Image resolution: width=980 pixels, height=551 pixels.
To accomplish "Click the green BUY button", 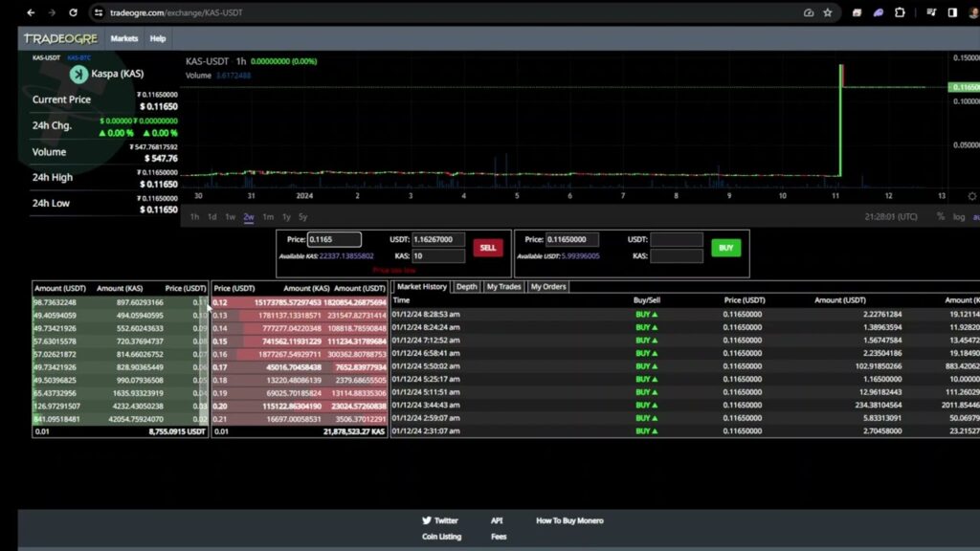I will click(725, 248).
